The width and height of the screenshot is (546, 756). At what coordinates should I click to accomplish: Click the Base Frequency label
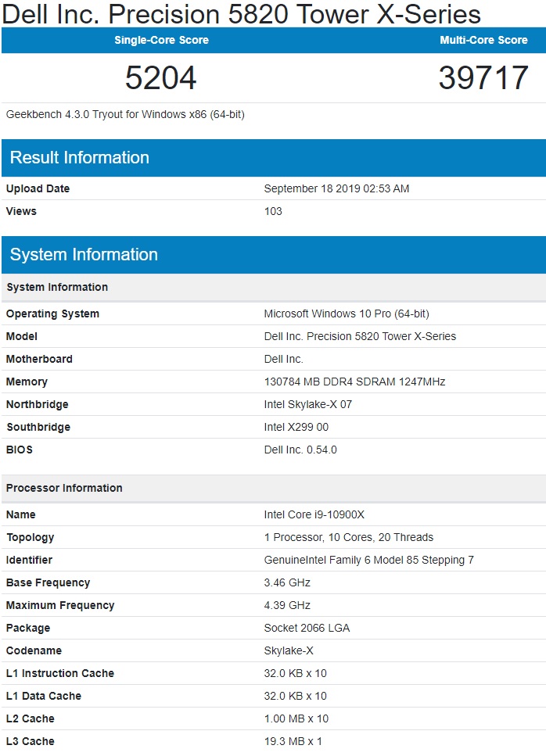(48, 583)
